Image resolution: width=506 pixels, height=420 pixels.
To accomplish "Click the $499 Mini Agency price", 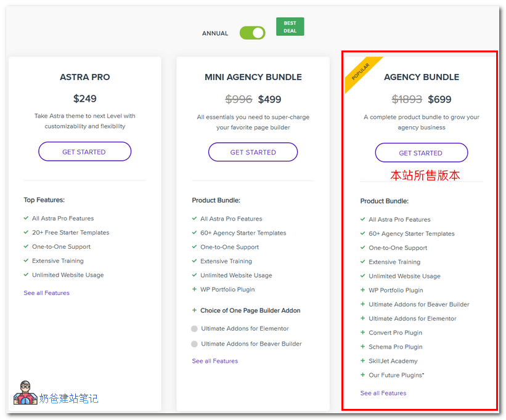I will click(x=269, y=99).
